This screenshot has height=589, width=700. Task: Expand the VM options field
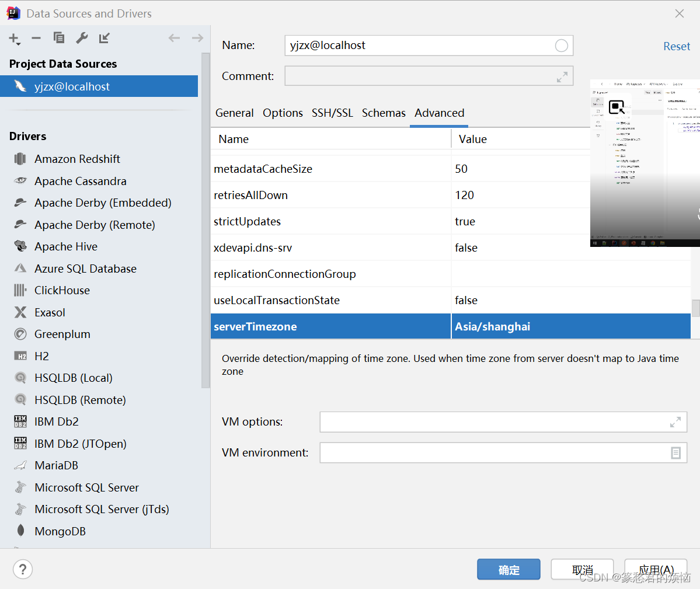point(675,421)
